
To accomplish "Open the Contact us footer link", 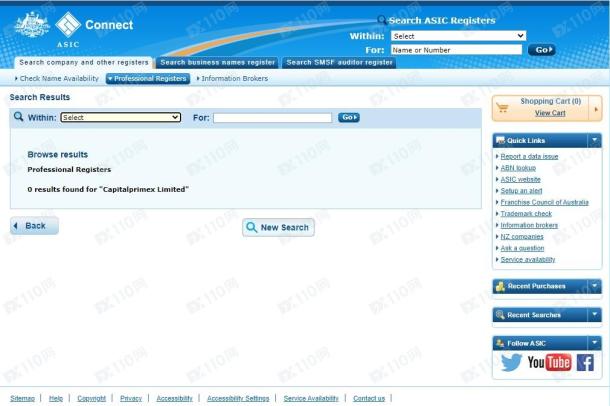I will 369,398.
